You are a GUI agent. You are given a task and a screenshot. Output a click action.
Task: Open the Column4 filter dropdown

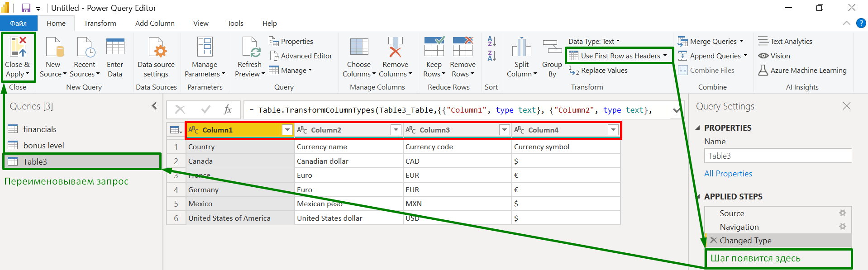click(613, 130)
